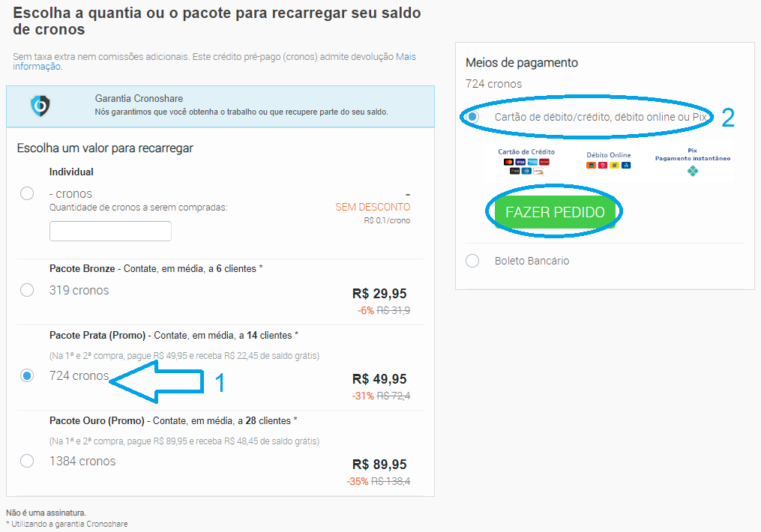Screen dimensions: 761x532
Task: Select card, online debit or Pix payment
Action: pyautogui.click(x=472, y=117)
